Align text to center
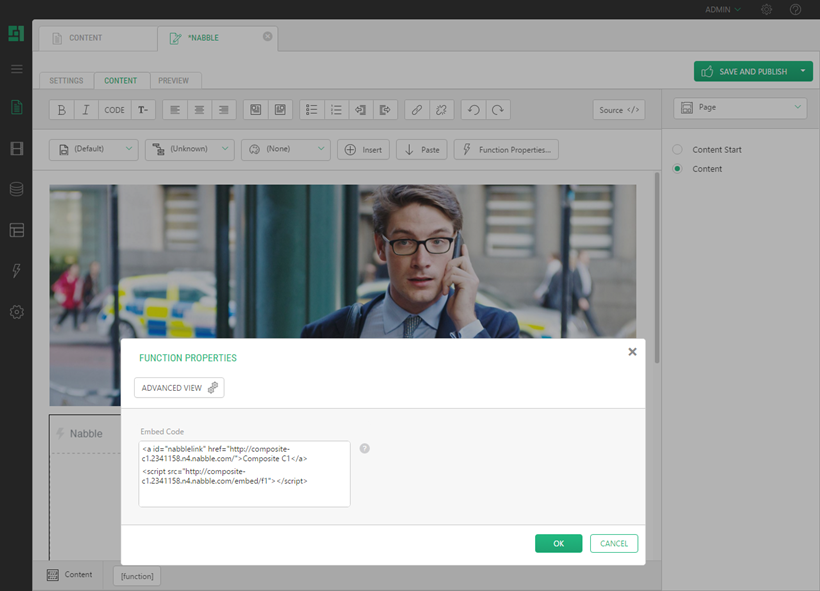This screenshot has height=591, width=820. (x=199, y=110)
